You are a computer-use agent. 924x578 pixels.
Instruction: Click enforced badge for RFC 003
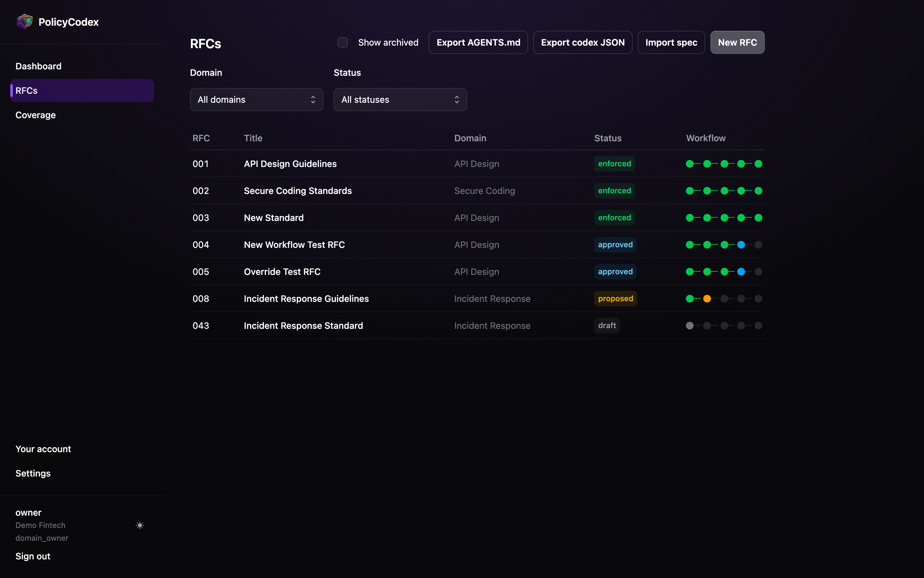coord(614,217)
